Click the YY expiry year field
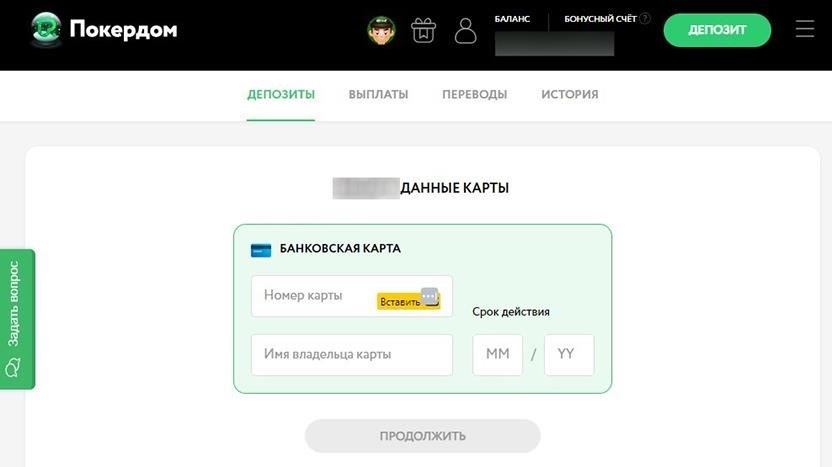This screenshot has height=467, width=832. tap(569, 354)
